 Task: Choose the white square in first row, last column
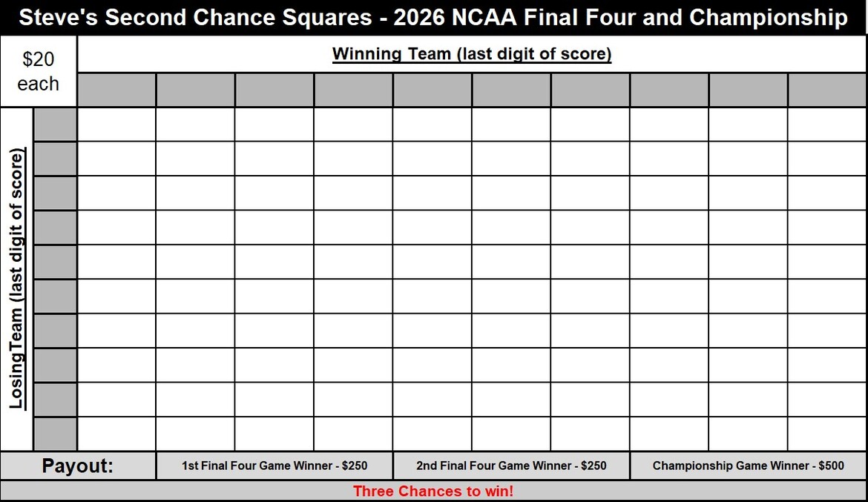coord(826,125)
